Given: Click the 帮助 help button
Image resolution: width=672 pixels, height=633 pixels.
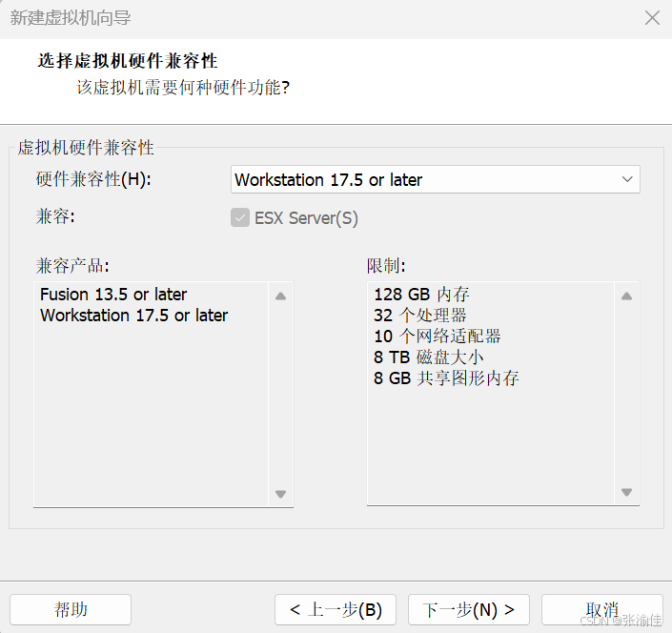Looking at the screenshot, I should click(x=71, y=609).
